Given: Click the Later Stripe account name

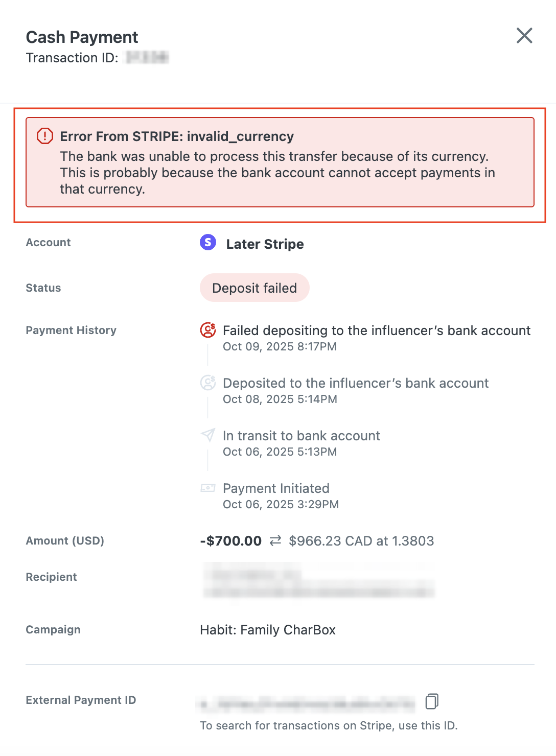Looking at the screenshot, I should pyautogui.click(x=265, y=244).
